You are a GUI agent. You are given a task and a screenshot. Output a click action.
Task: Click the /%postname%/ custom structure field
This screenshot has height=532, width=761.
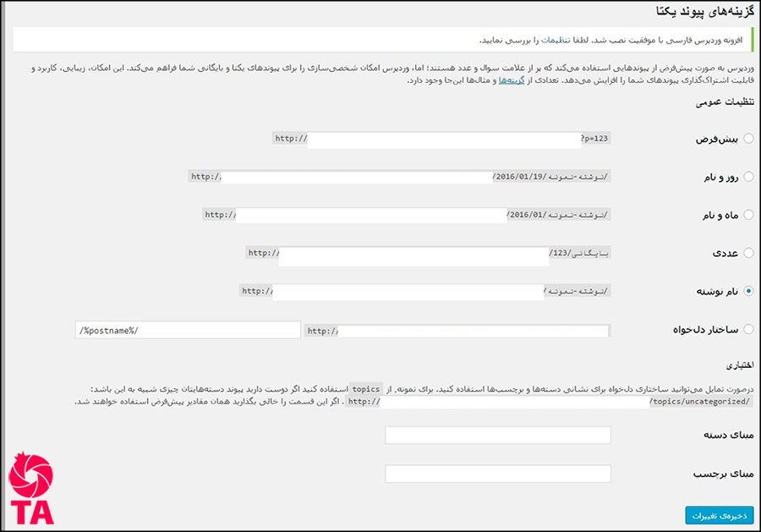(187, 330)
